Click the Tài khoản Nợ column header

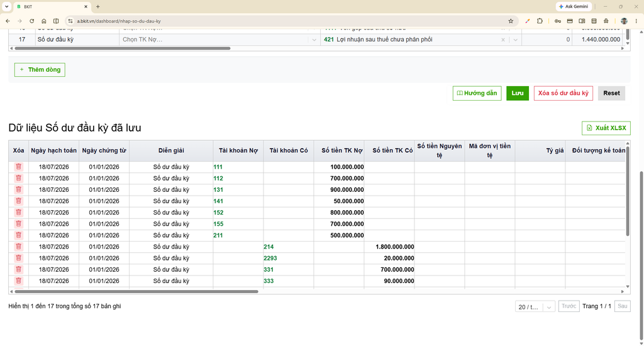pyautogui.click(x=238, y=150)
